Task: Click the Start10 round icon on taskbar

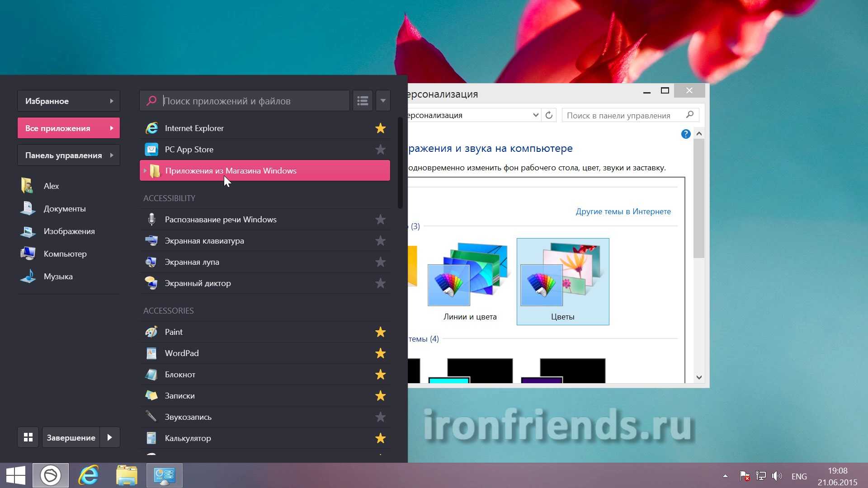Action: 51,475
